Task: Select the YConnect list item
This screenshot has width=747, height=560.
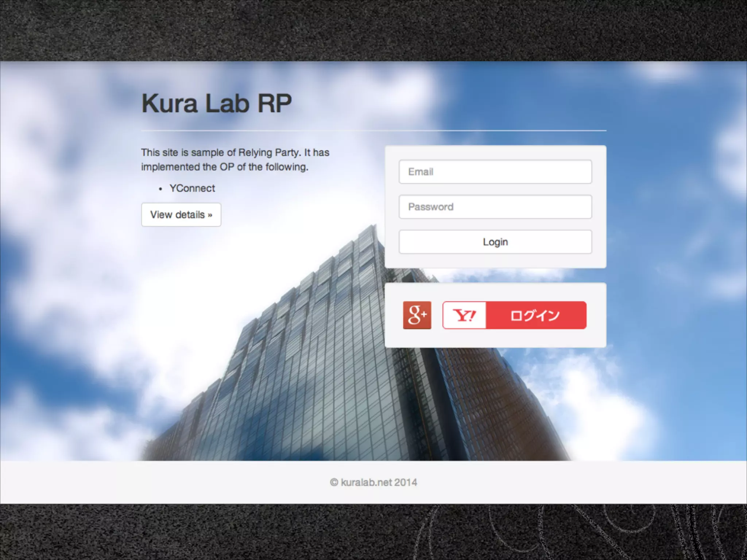Action: click(192, 188)
